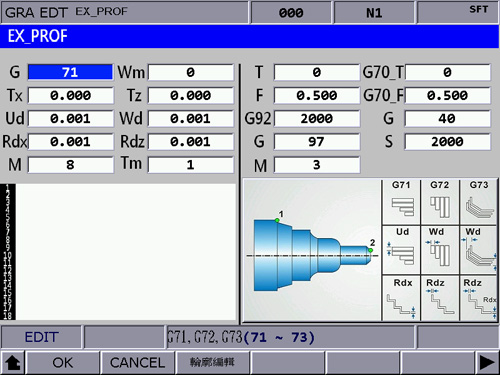Click the workpiece profile illustration
500x375 pixels.
coord(312,251)
